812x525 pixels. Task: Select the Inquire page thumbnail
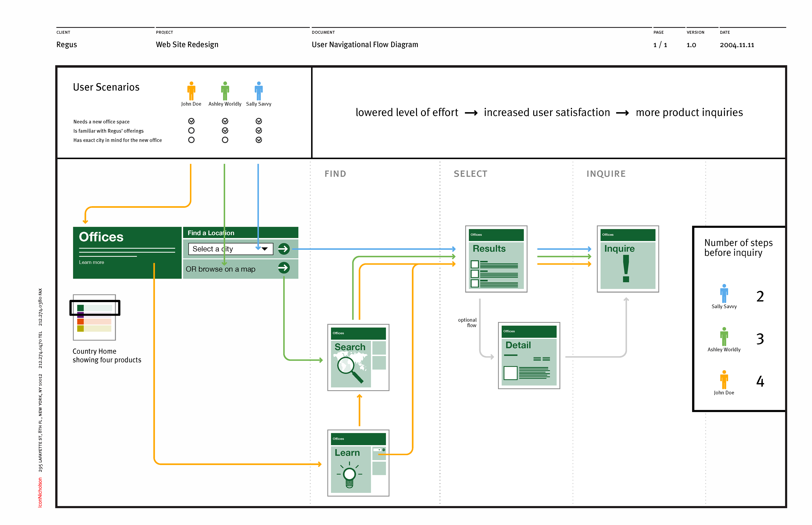tap(628, 259)
